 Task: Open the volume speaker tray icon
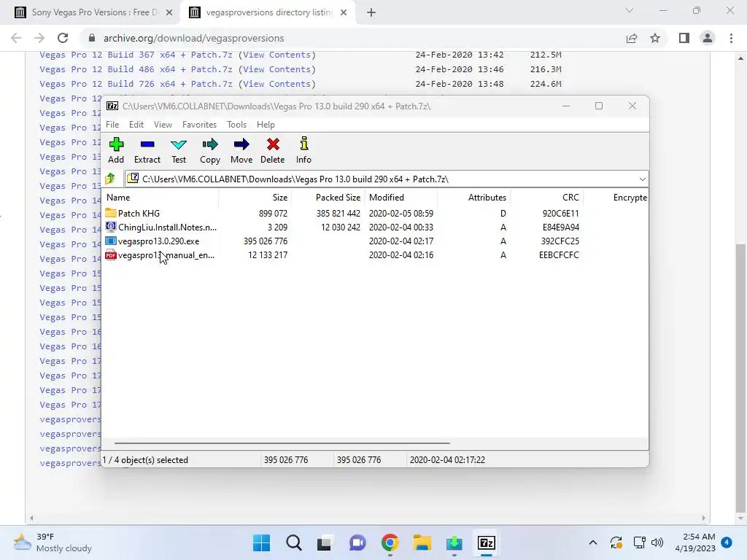click(657, 542)
